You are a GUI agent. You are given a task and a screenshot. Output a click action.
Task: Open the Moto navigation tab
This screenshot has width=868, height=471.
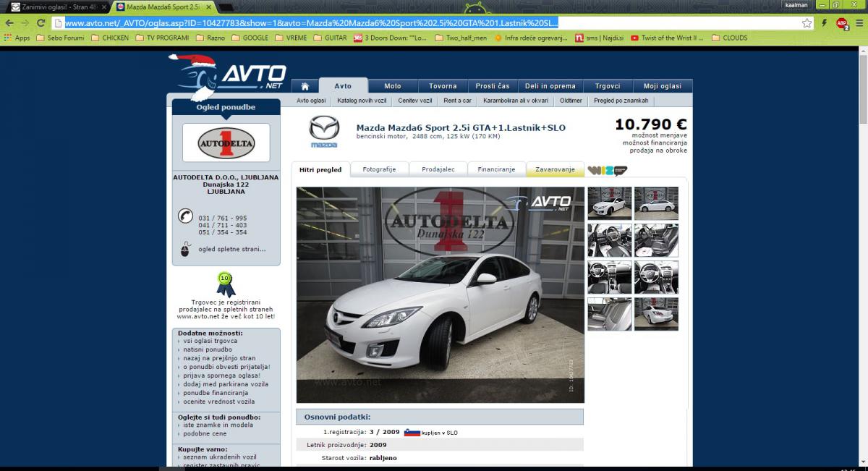tap(393, 86)
